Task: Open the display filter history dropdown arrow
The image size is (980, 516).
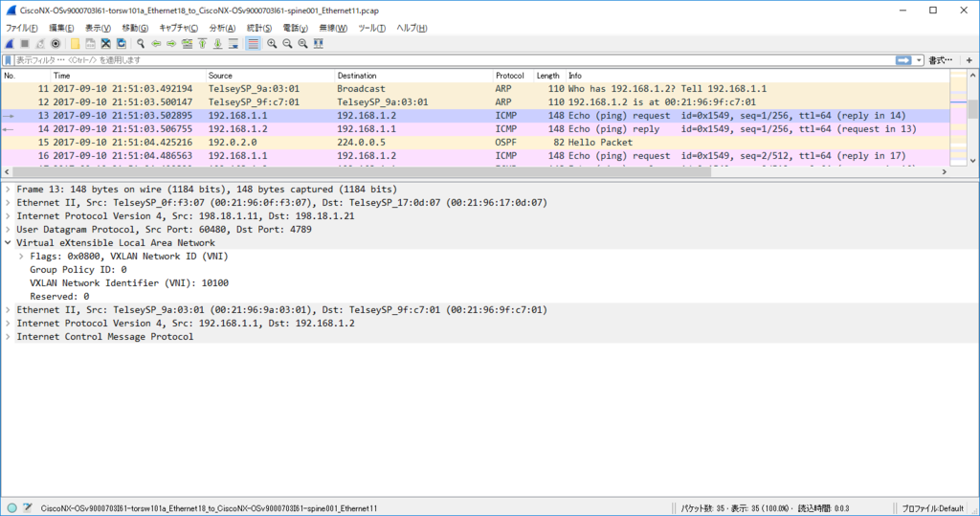Action: point(919,60)
